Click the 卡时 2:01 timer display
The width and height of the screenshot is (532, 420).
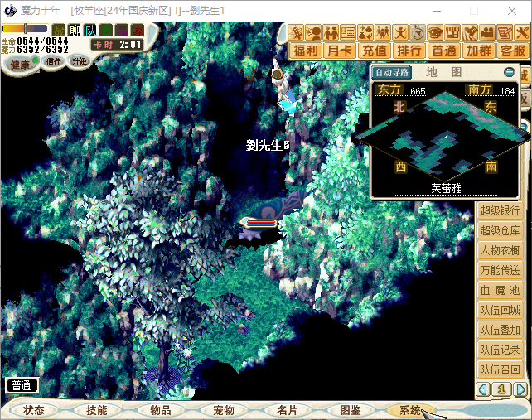tap(117, 45)
